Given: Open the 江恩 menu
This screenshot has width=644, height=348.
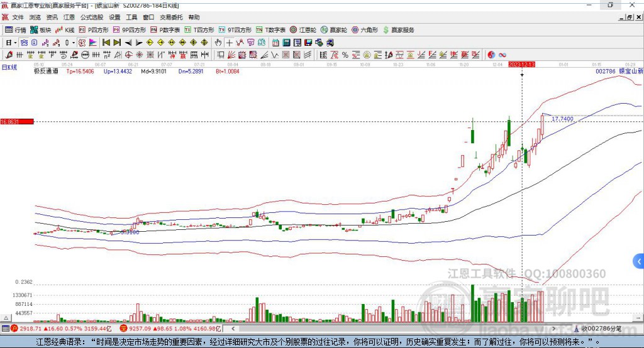Looking at the screenshot, I should [69, 17].
